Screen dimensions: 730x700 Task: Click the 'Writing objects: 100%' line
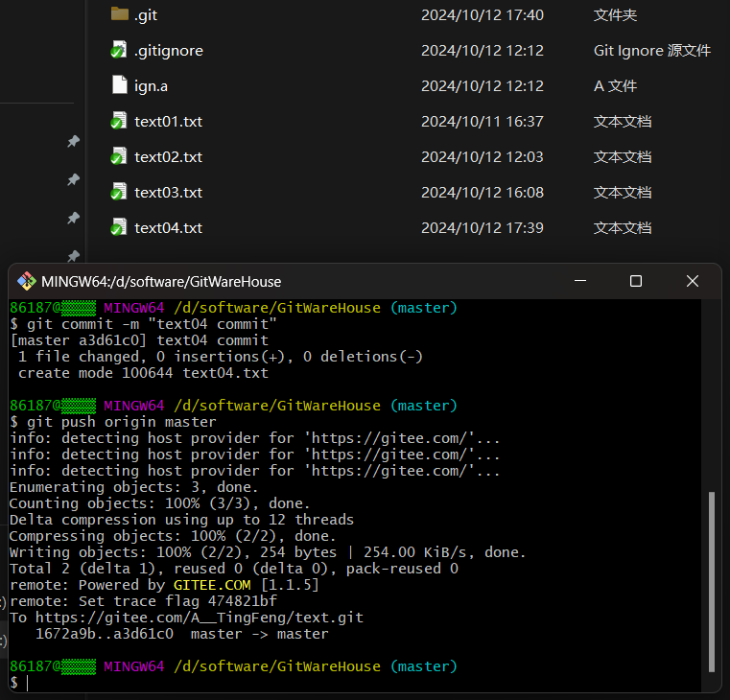(x=268, y=552)
